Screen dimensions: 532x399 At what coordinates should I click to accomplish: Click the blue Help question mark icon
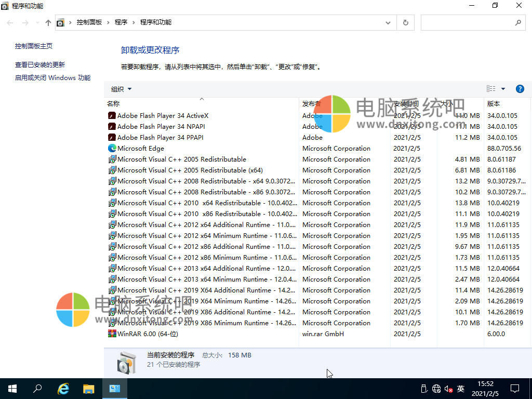(520, 88)
